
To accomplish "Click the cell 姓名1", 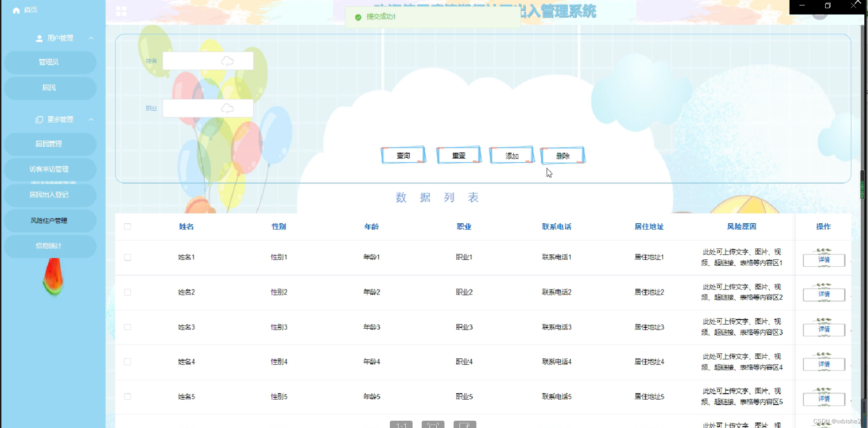I will pyautogui.click(x=186, y=257).
